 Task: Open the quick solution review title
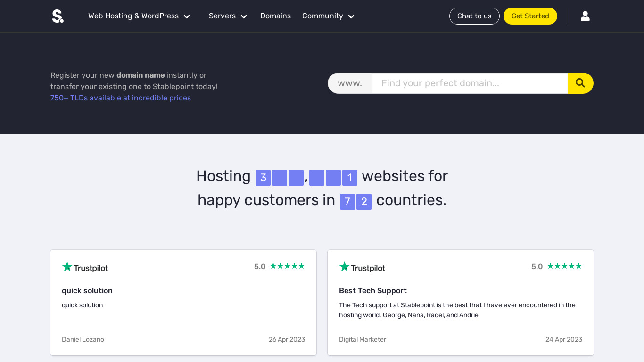click(x=87, y=291)
